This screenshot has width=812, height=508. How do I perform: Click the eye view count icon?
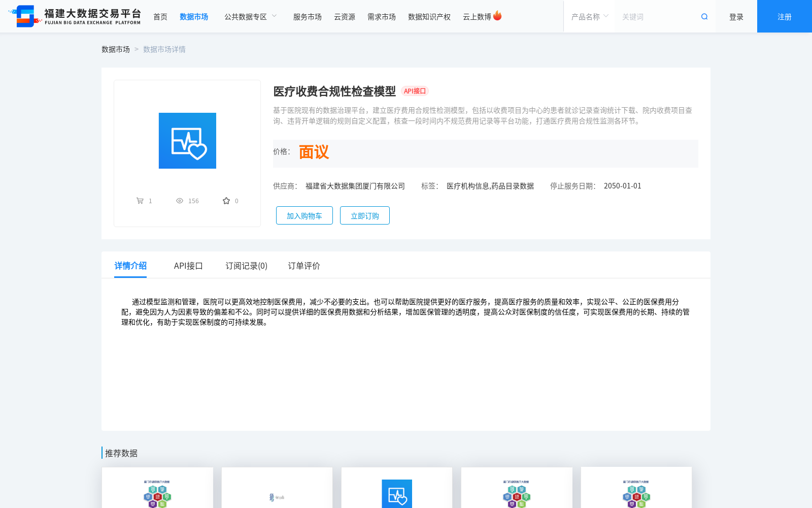pos(180,201)
